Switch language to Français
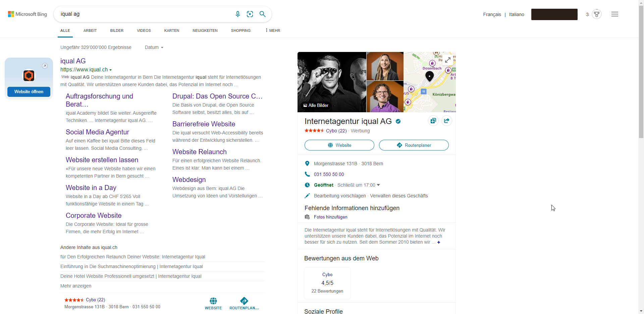 pos(492,14)
